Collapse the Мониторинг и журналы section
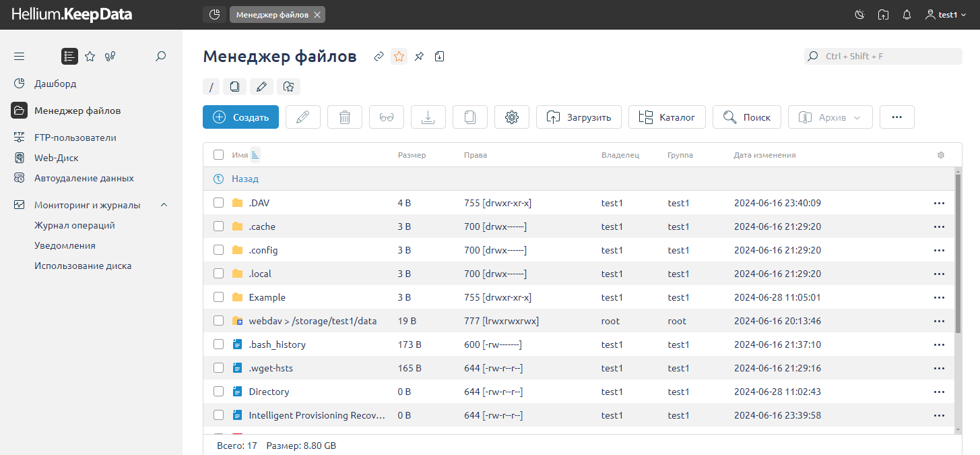The width and height of the screenshot is (980, 455). (164, 205)
